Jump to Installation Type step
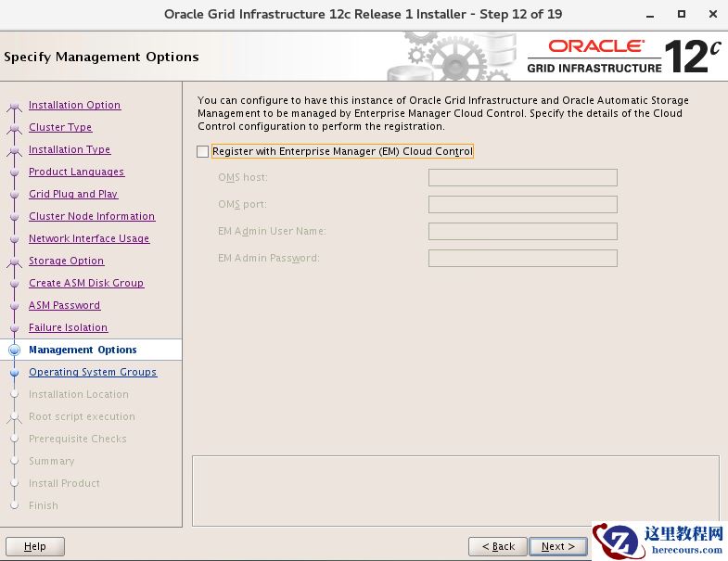 70,149
